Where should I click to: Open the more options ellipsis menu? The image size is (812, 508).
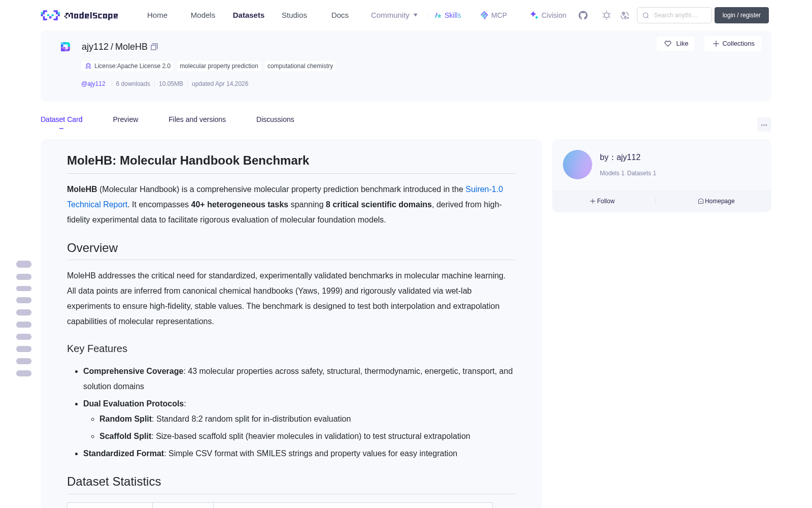pos(764,124)
